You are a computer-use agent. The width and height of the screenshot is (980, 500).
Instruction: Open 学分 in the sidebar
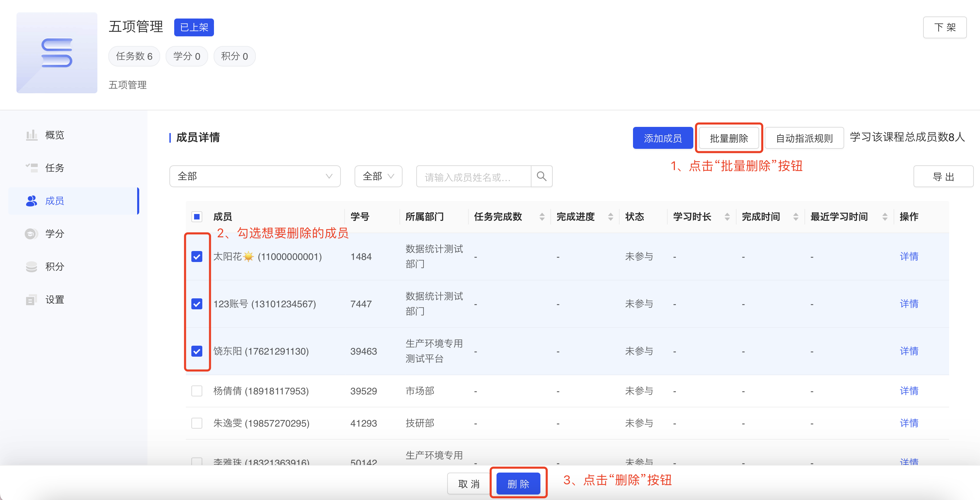click(x=74, y=234)
